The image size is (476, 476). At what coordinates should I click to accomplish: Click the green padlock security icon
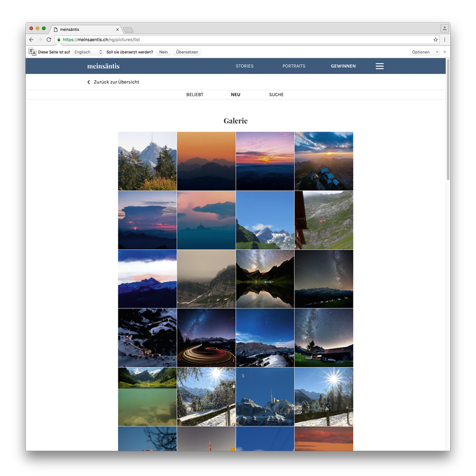(x=59, y=40)
